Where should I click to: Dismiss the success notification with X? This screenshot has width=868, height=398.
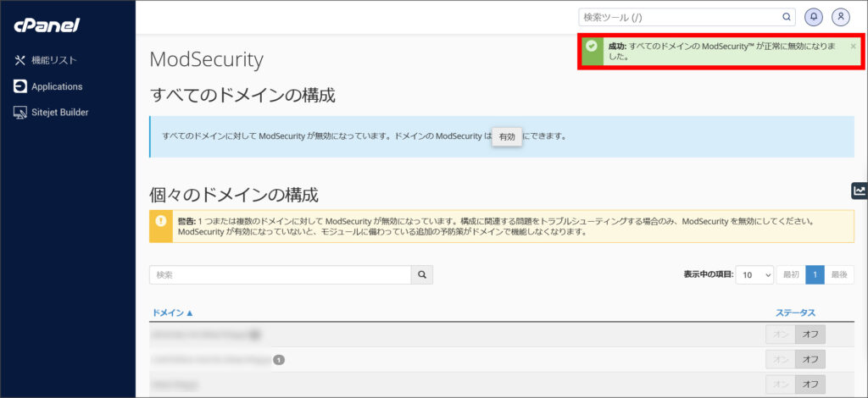pyautogui.click(x=853, y=47)
